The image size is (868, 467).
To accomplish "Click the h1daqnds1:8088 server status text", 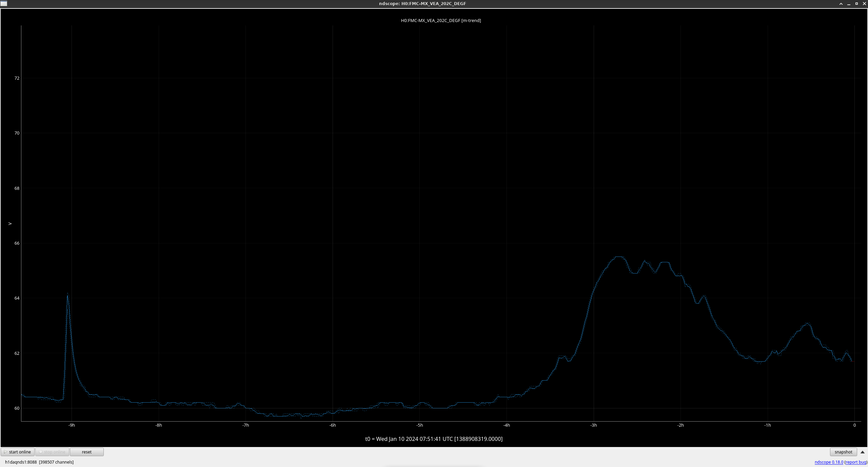I will tap(21, 462).
